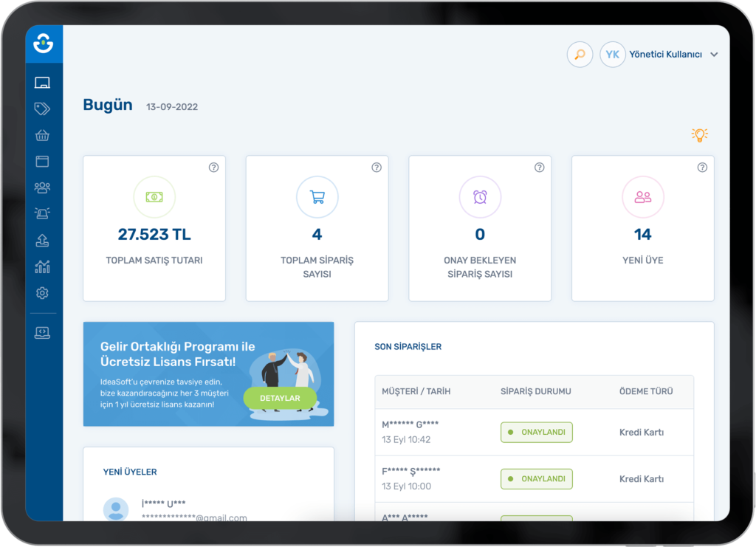Viewport: 756px width, 547px height.
Task: Click the Müşteri / Tarih column header
Action: tap(416, 391)
